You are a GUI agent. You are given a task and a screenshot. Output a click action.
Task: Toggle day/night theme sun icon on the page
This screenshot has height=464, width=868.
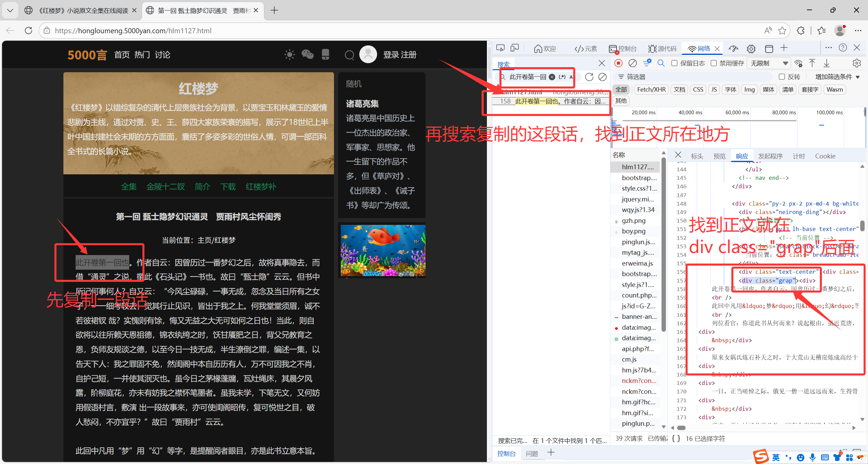click(x=290, y=55)
